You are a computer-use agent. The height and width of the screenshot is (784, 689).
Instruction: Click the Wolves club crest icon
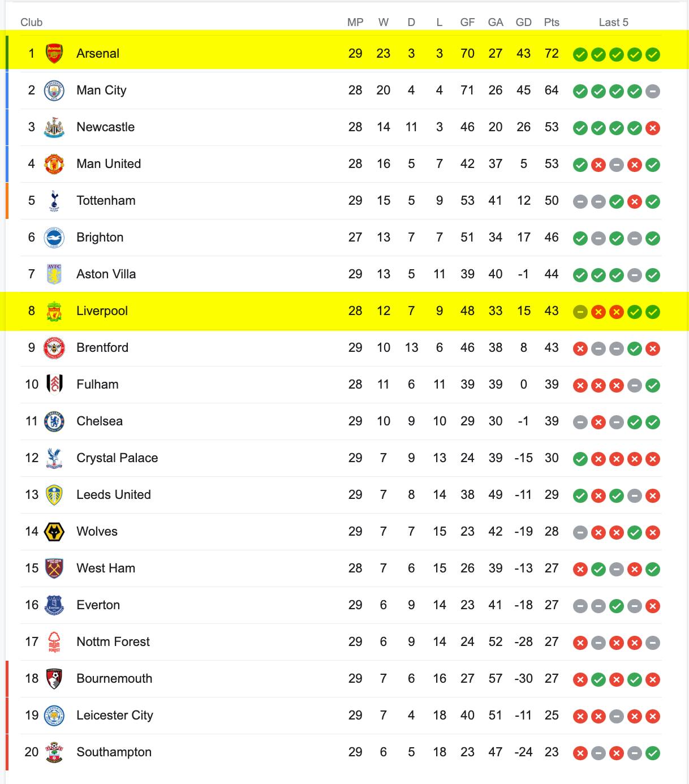pos(54,532)
